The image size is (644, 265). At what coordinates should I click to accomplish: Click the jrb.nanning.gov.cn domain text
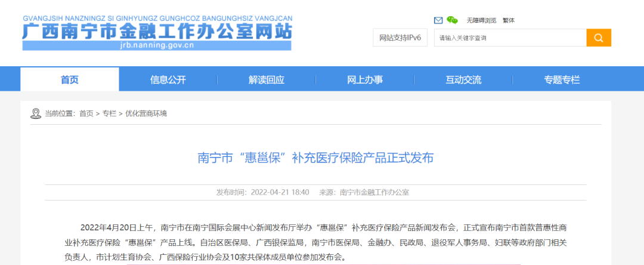(x=157, y=45)
